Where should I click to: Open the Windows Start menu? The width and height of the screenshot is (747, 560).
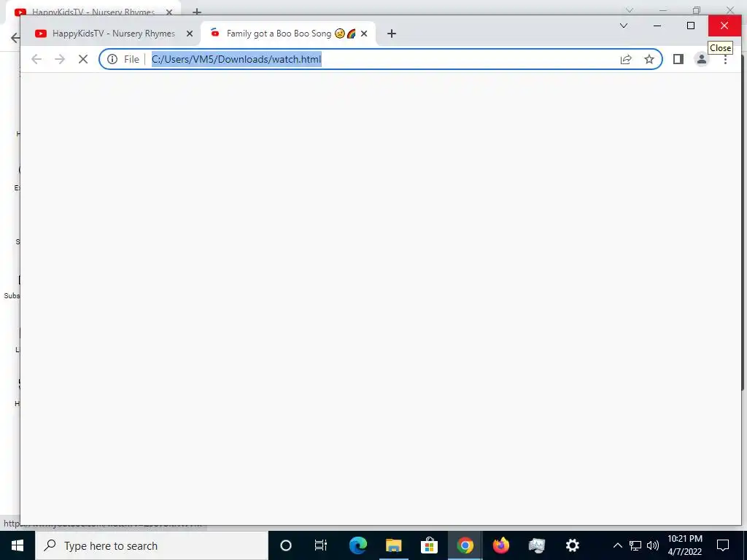18,545
